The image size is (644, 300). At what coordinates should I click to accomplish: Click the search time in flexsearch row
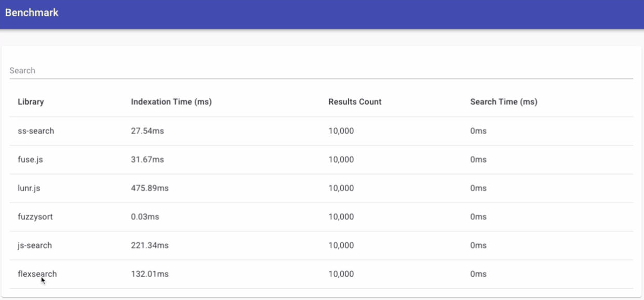(478, 274)
